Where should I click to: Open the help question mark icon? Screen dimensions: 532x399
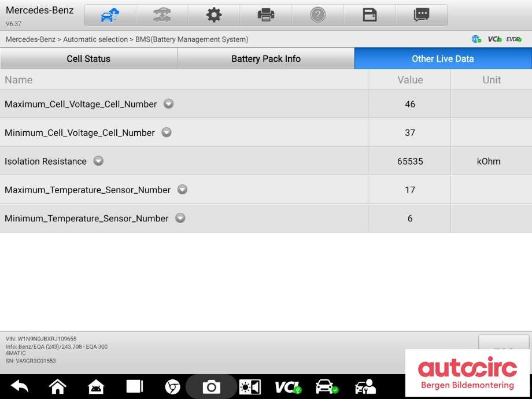click(317, 15)
